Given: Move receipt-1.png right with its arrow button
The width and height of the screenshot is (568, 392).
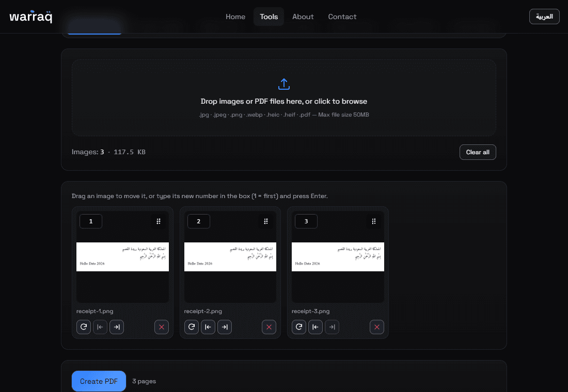Looking at the screenshot, I should [117, 327].
